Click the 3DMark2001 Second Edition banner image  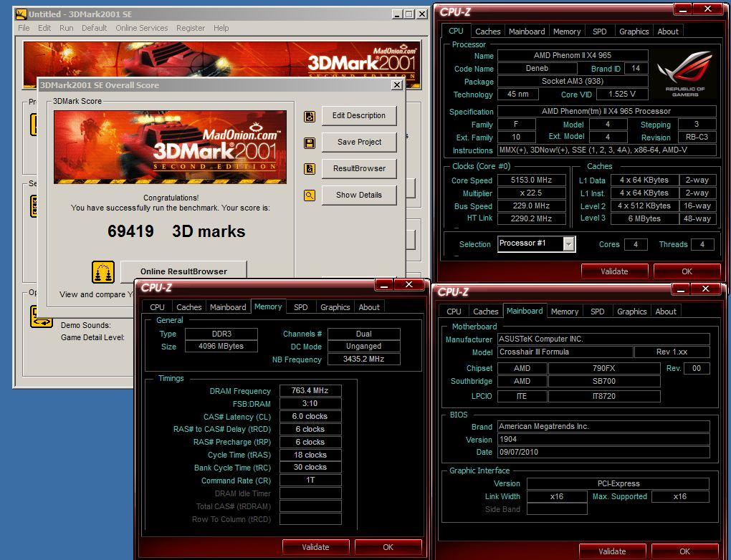[x=170, y=148]
